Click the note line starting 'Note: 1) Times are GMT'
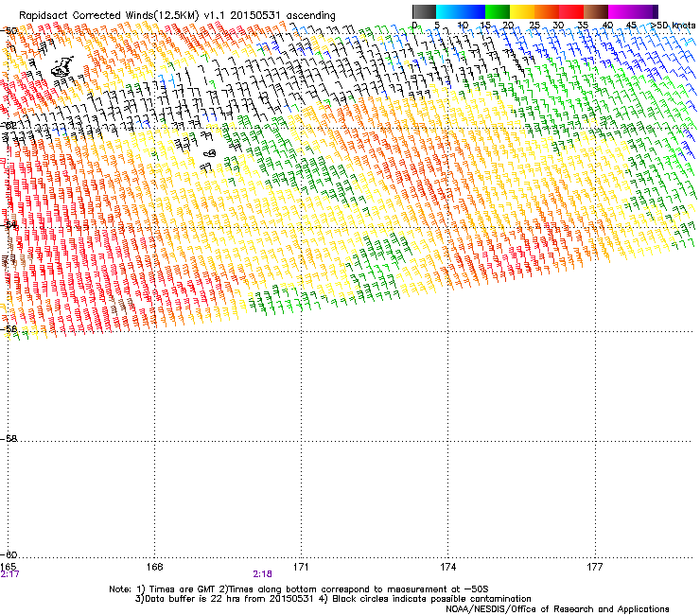700x615 pixels. (x=299, y=589)
